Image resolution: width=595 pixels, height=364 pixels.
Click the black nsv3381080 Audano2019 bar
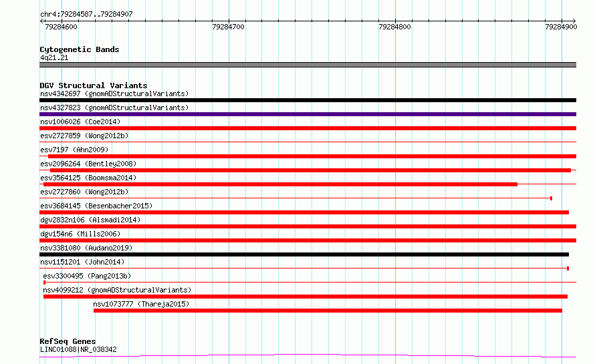(304, 254)
